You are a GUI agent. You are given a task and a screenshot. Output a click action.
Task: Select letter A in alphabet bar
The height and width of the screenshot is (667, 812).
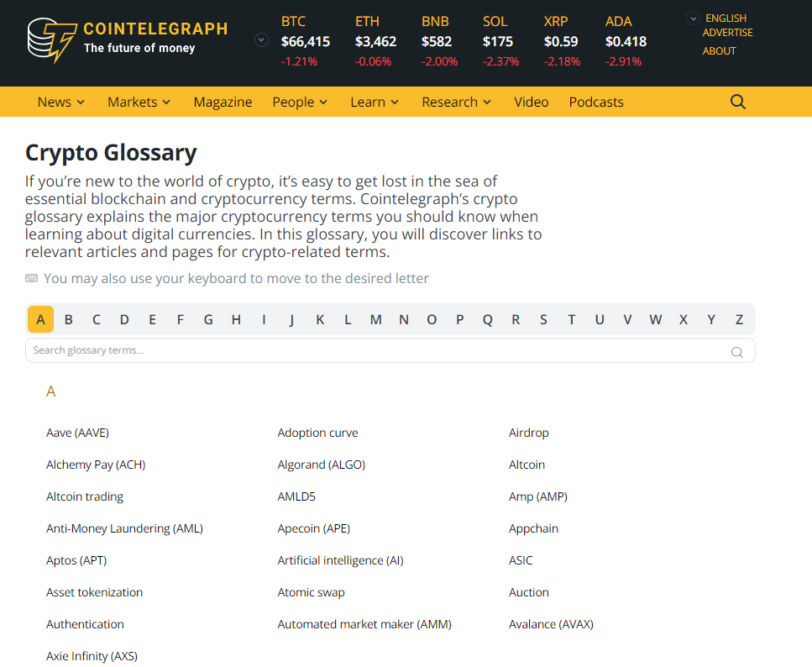pyautogui.click(x=40, y=319)
